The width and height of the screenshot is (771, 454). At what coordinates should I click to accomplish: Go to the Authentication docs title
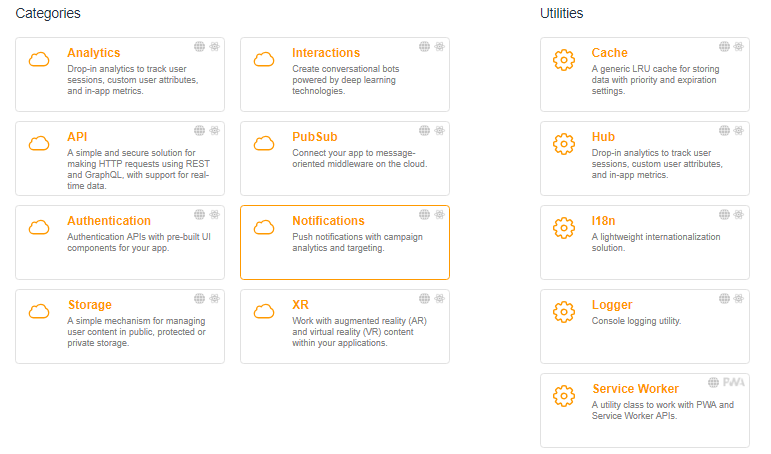109,221
